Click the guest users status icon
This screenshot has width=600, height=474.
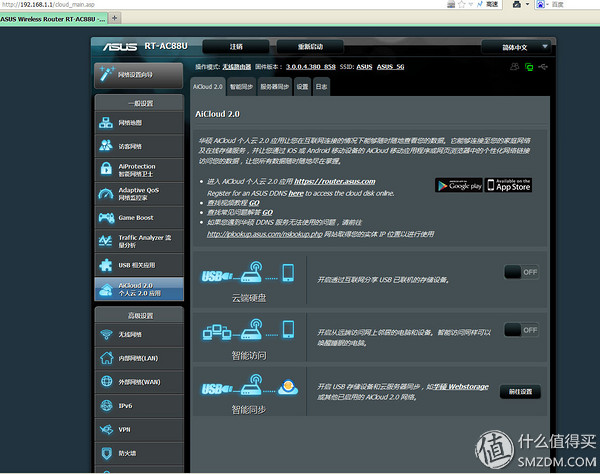515,67
